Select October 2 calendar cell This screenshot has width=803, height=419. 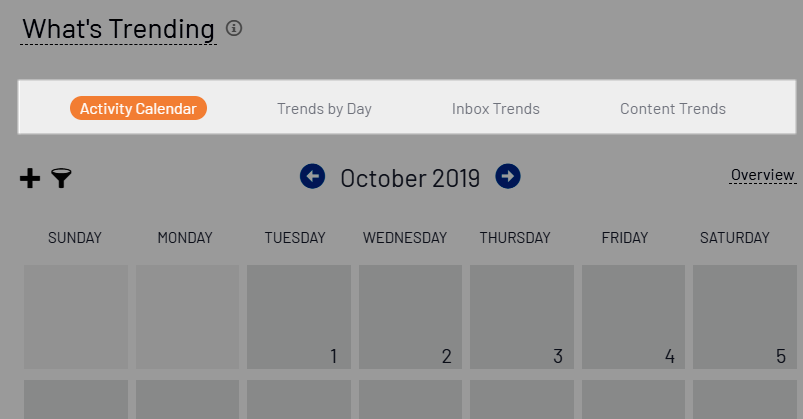(x=410, y=317)
